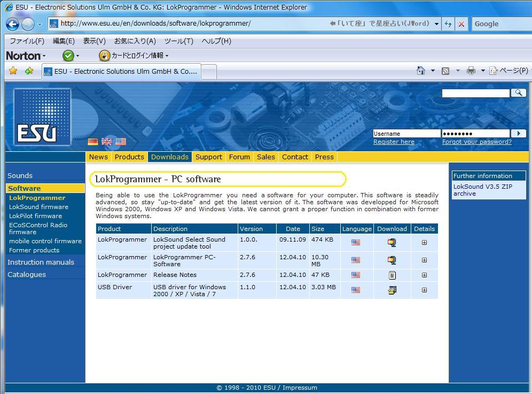Click the site search text field

click(475, 93)
